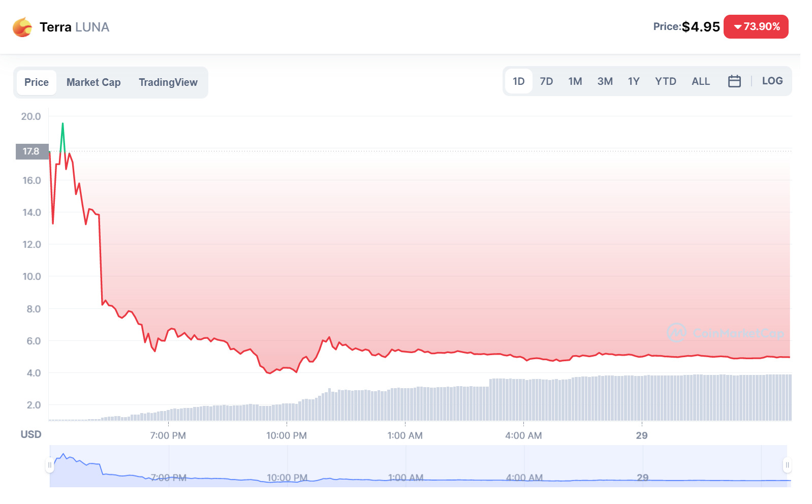This screenshot has height=504, width=812.
Task: Click the Terra LUNA name text
Action: coord(75,27)
